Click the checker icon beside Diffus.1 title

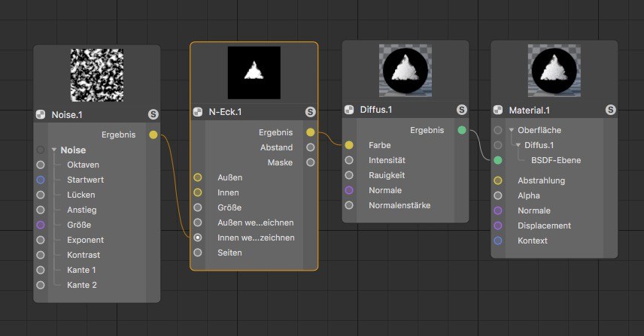(x=349, y=110)
